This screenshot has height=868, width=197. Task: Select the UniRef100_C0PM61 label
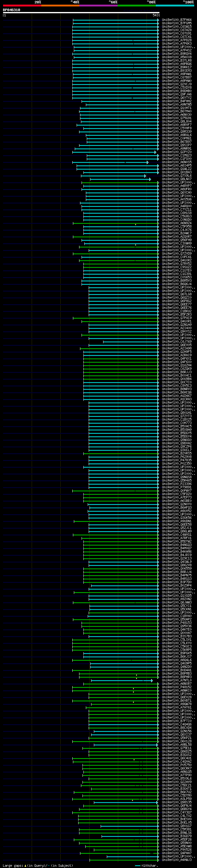[177, 139]
